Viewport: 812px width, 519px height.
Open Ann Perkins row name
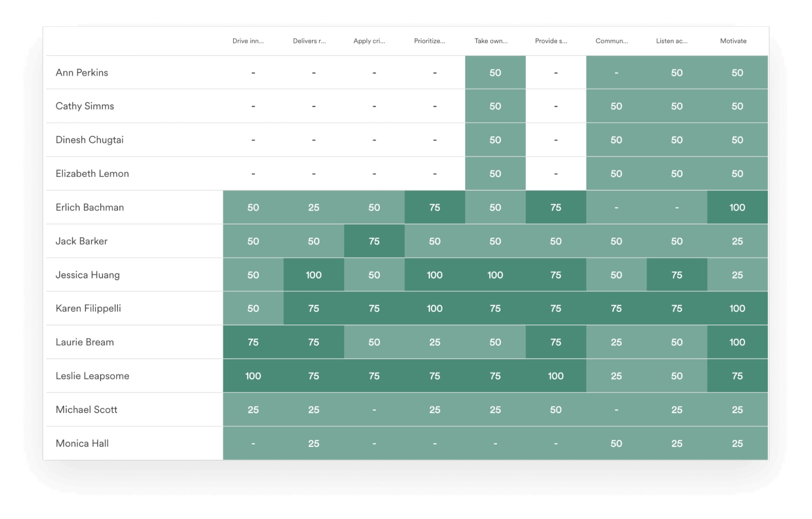82,73
